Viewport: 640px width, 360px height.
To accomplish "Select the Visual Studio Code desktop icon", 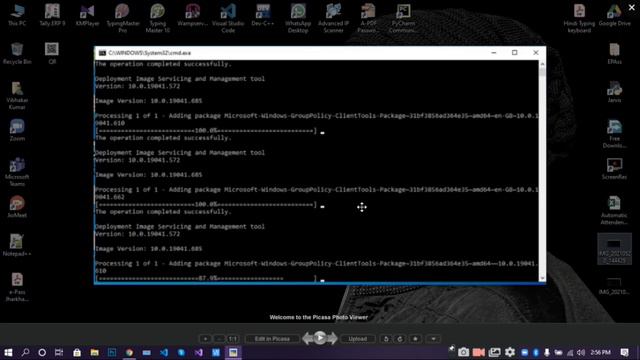I will tap(228, 18).
